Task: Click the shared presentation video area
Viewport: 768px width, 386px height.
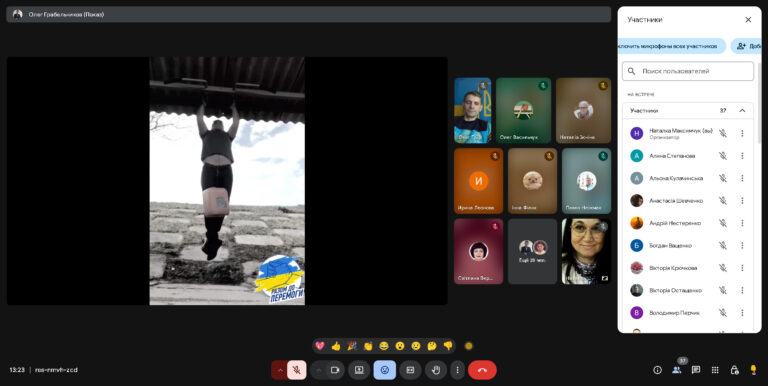Action: (x=227, y=181)
